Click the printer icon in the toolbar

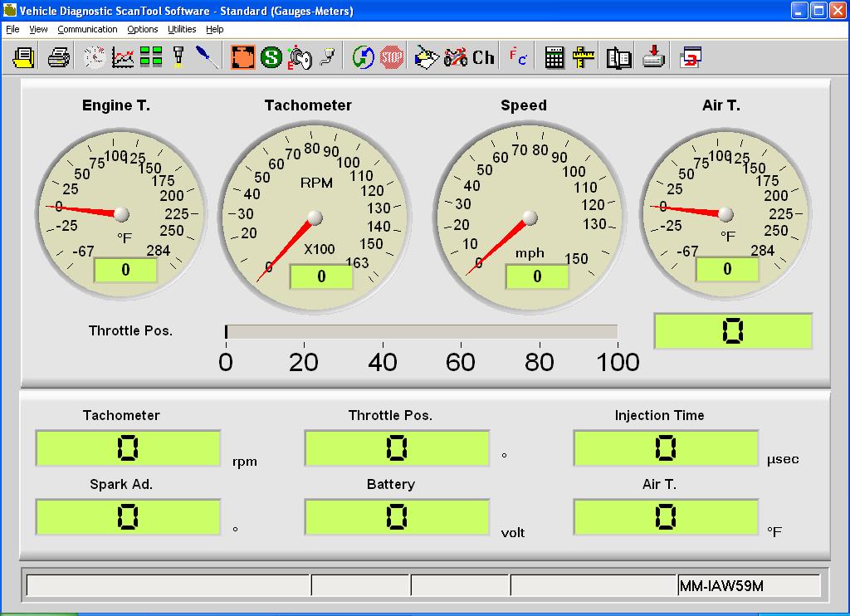click(x=58, y=57)
